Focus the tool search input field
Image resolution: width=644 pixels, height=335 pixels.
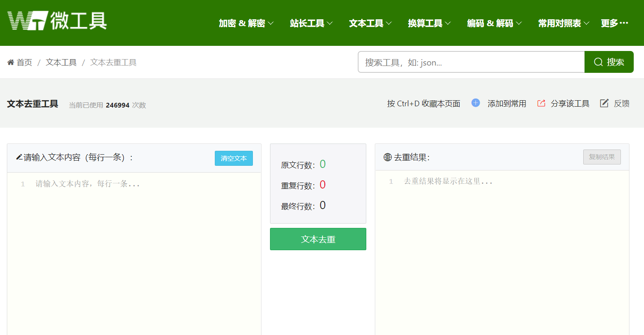tap(471, 62)
